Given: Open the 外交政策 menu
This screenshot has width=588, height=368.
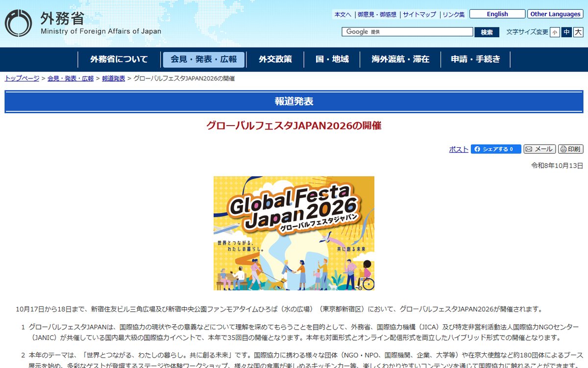Looking at the screenshot, I should (x=275, y=59).
